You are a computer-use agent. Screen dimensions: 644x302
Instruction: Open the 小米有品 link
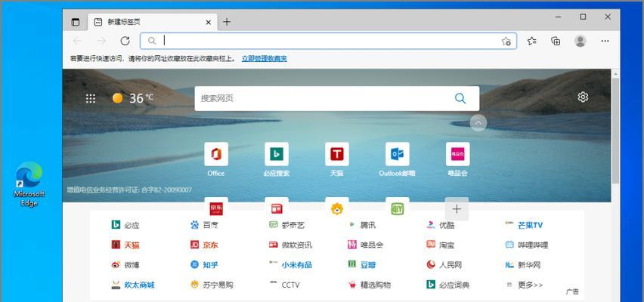[290, 265]
